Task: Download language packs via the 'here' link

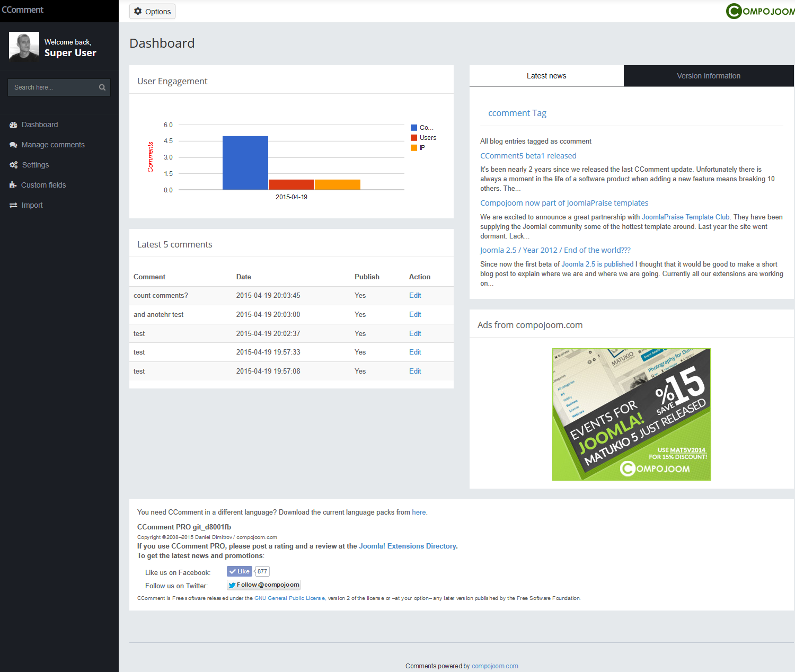Action: [419, 512]
